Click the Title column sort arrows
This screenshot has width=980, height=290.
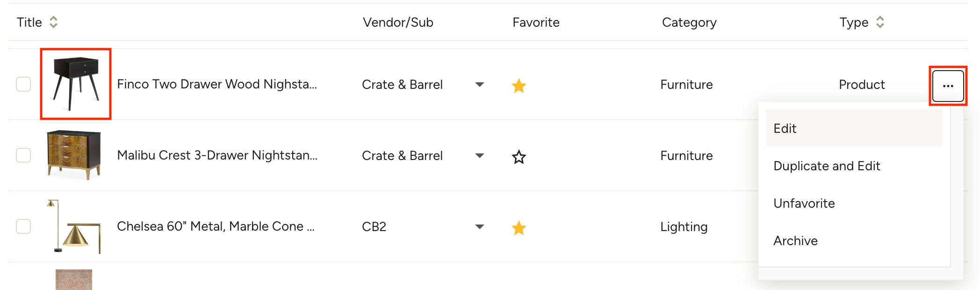[53, 22]
